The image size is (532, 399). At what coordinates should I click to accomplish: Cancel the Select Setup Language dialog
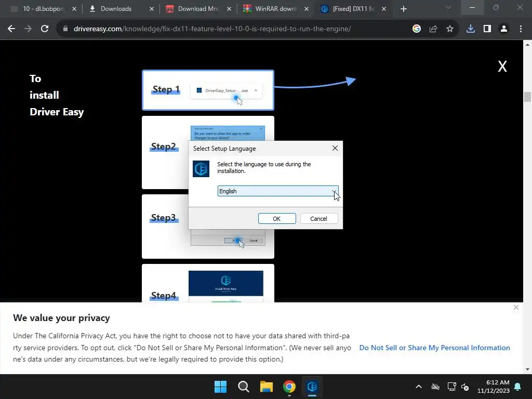[318, 219]
